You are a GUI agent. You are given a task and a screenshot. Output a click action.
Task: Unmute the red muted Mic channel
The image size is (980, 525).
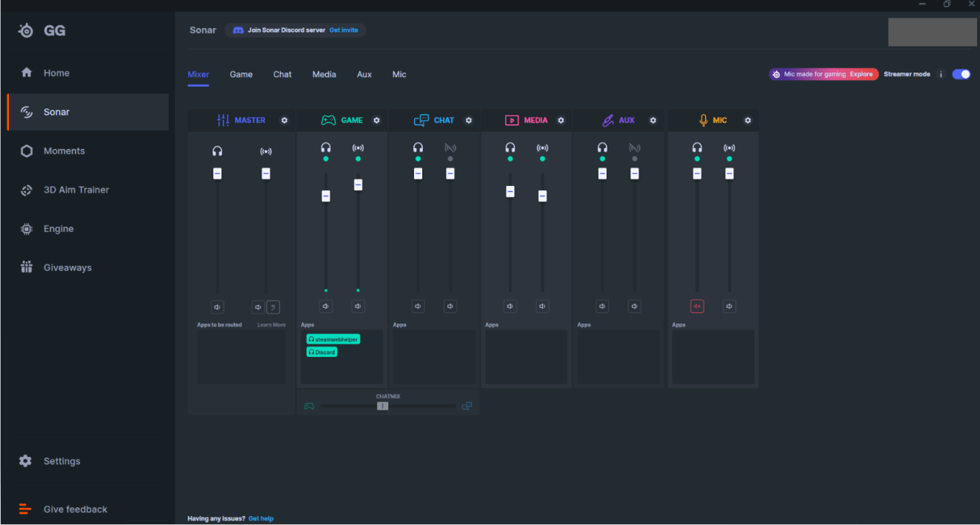click(x=696, y=306)
